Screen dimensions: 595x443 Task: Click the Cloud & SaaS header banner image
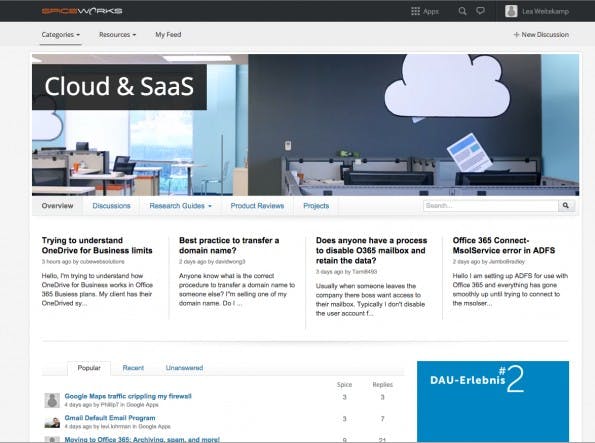pos(305,125)
